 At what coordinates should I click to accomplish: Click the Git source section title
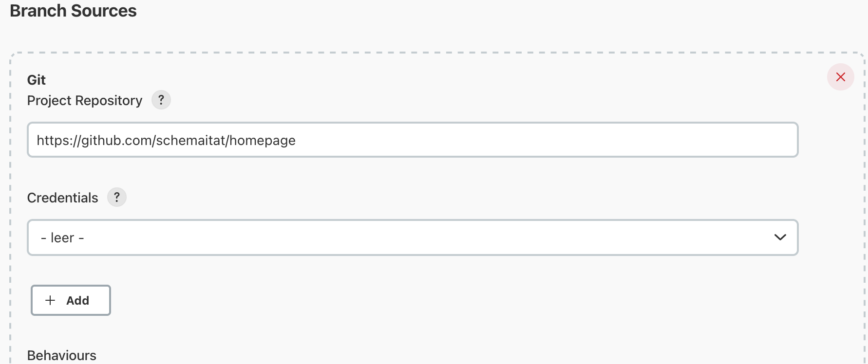(x=37, y=79)
